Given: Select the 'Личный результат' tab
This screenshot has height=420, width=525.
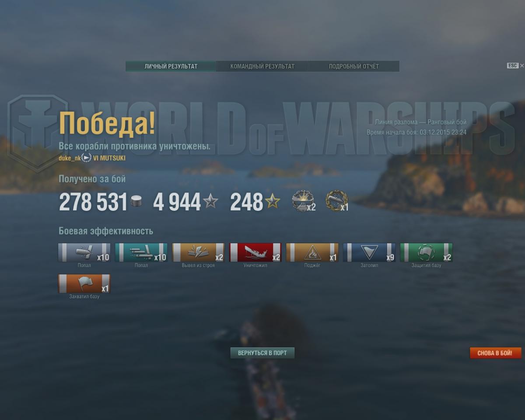Looking at the screenshot, I should (x=171, y=66).
